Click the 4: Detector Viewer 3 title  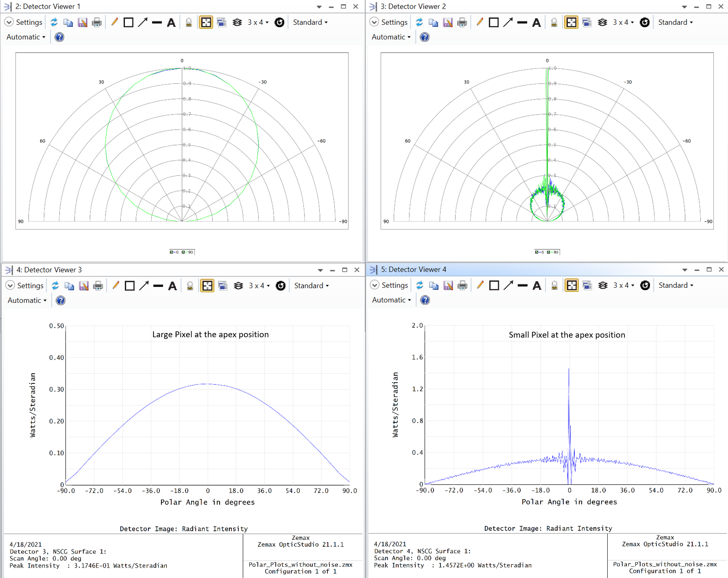(x=49, y=270)
